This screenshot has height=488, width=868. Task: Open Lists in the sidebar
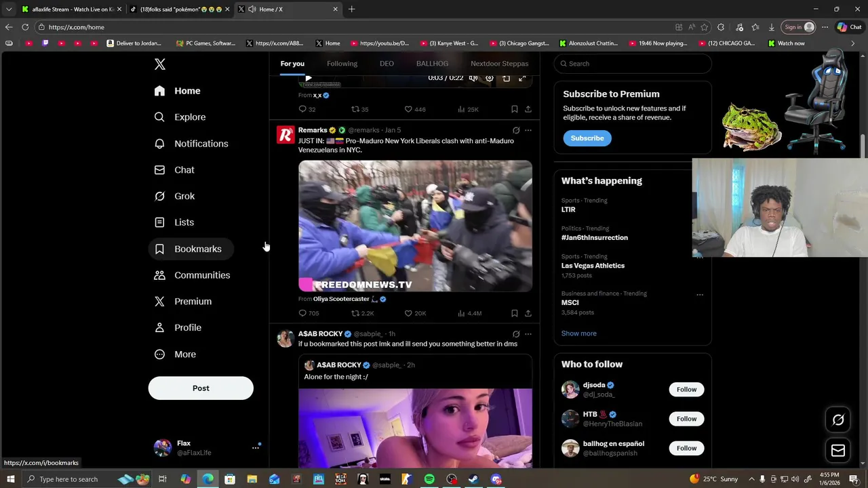[174, 222]
